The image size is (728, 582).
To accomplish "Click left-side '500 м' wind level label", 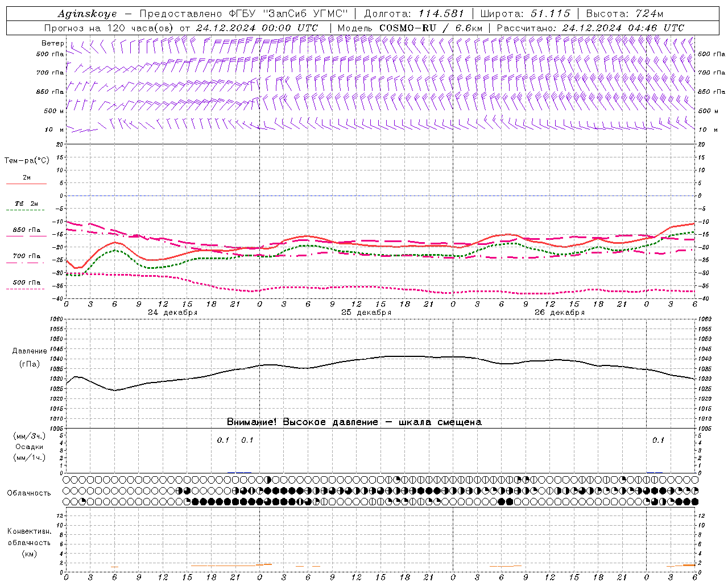I will tap(54, 111).
